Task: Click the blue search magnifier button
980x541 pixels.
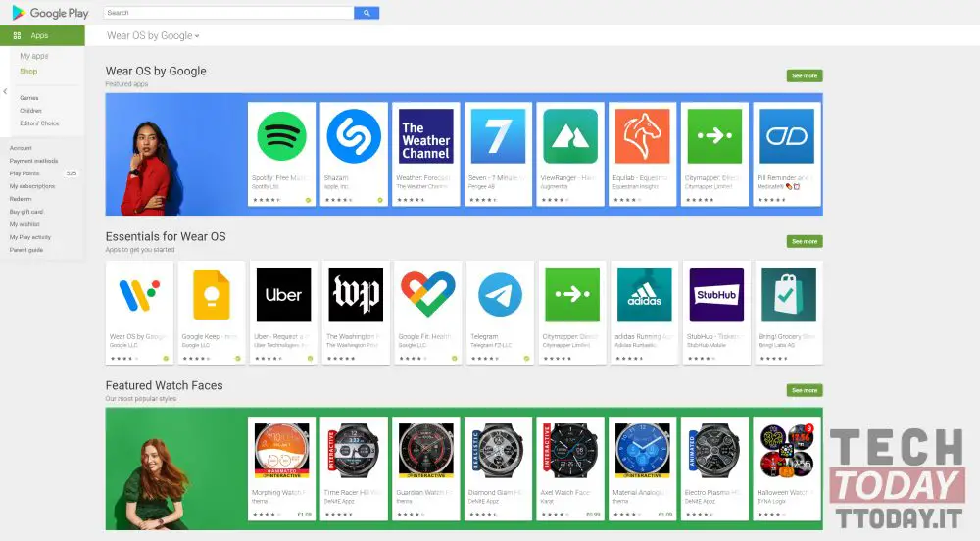Action: click(x=367, y=13)
